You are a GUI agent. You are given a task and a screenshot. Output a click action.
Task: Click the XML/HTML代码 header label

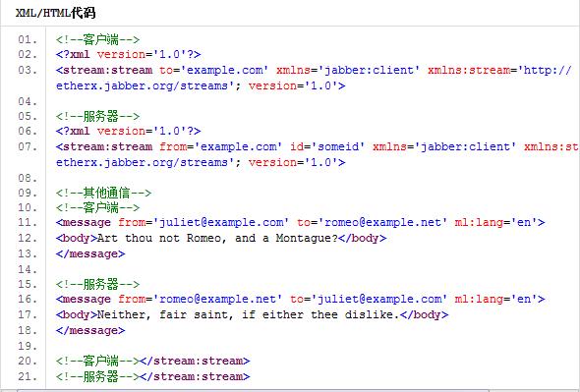point(55,14)
